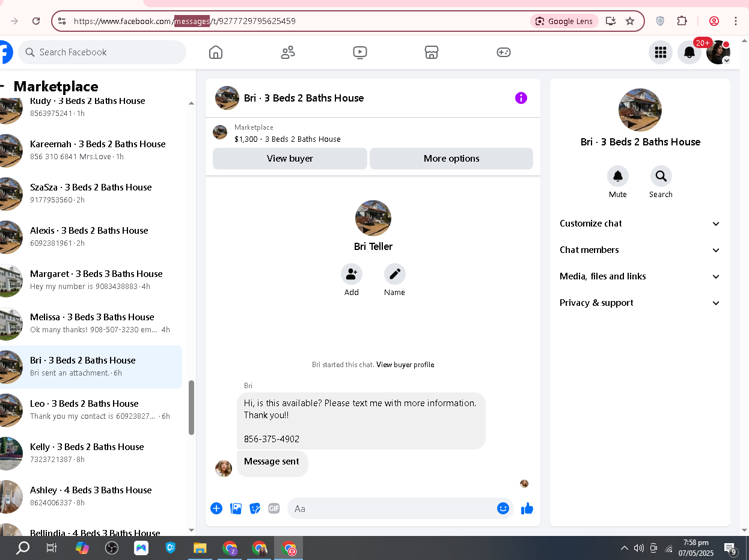Open the Chrome extensions puzzle icon
The width and height of the screenshot is (749, 560).
coord(682,21)
